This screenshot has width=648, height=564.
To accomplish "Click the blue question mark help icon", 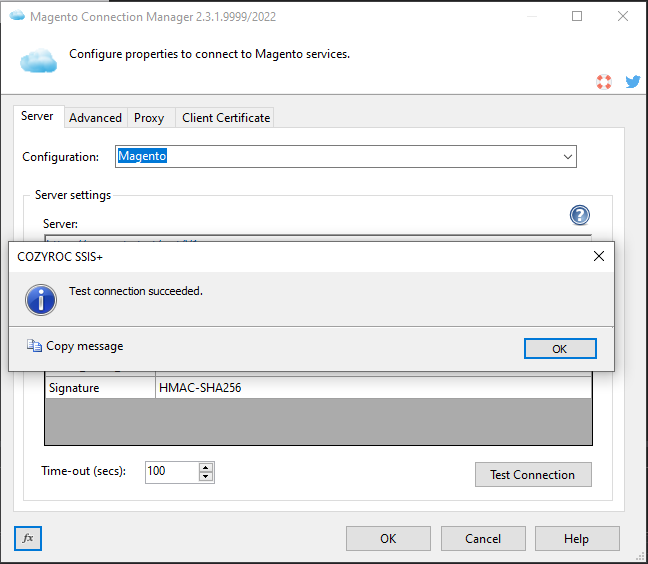I will 580,215.
